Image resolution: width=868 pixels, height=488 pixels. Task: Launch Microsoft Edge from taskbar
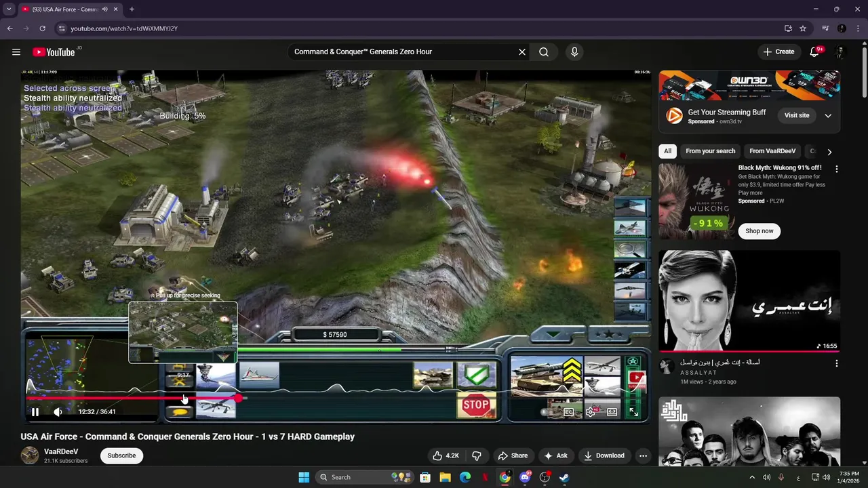(465, 477)
